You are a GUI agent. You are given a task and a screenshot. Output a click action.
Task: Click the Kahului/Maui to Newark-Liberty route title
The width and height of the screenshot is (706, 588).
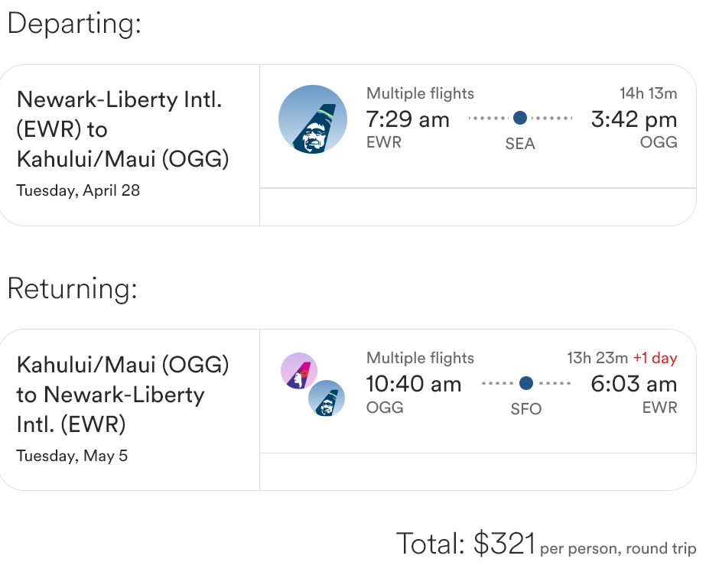122,395
